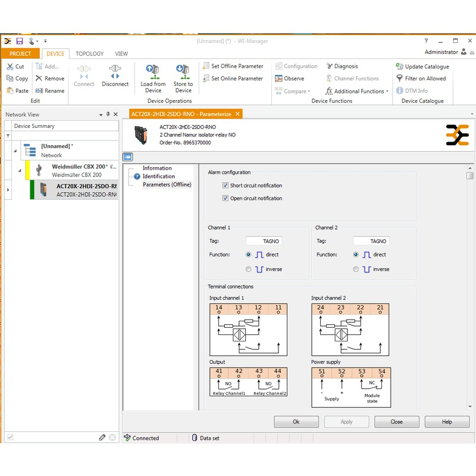Collapse the [Unnamed] Network tree node
The height and width of the screenshot is (476, 476).
(x=15, y=151)
